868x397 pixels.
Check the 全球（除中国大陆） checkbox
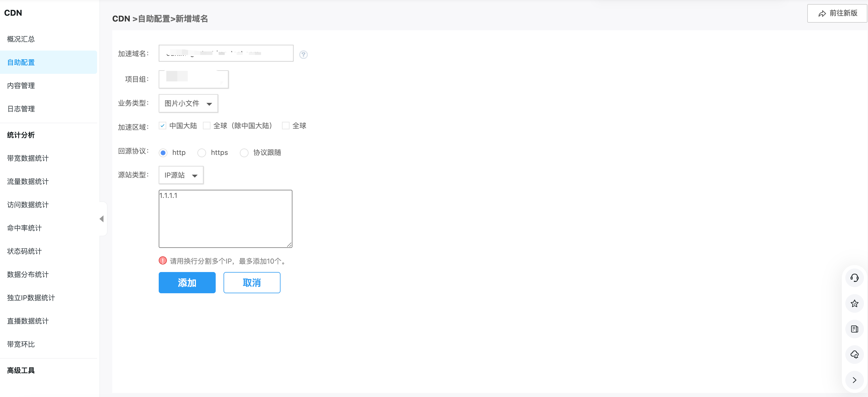[x=207, y=126]
